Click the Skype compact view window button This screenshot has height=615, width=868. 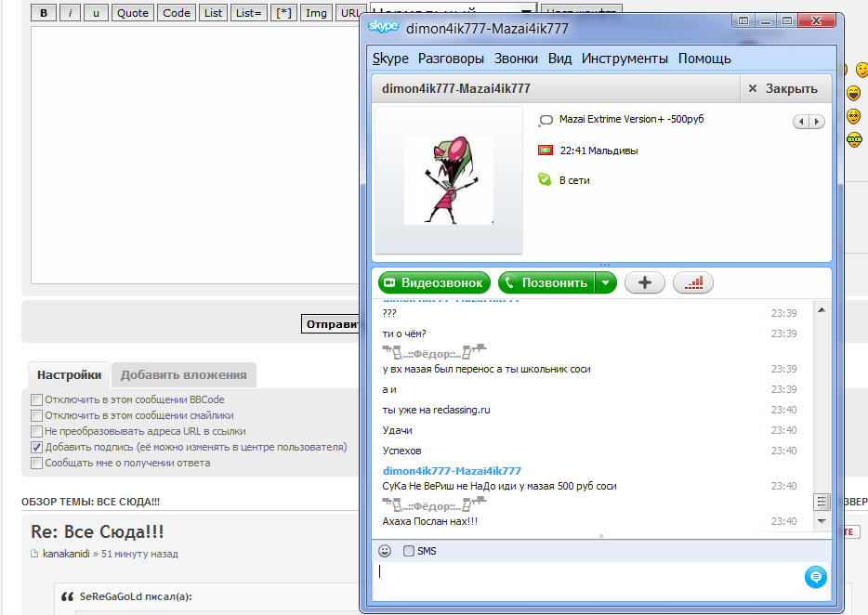pos(743,21)
